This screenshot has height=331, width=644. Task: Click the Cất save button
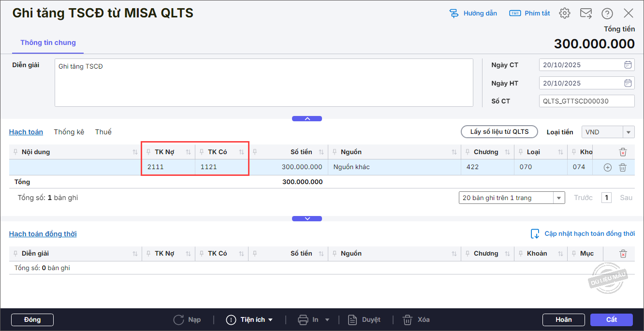coord(611,320)
